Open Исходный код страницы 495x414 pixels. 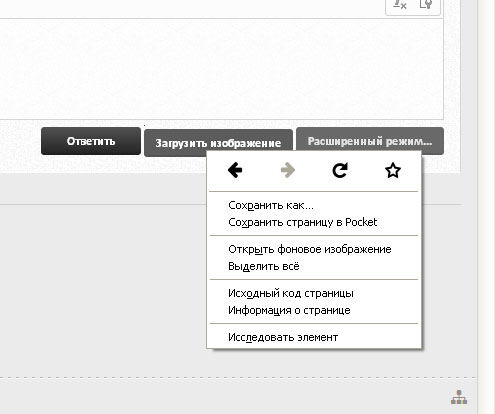(313, 293)
